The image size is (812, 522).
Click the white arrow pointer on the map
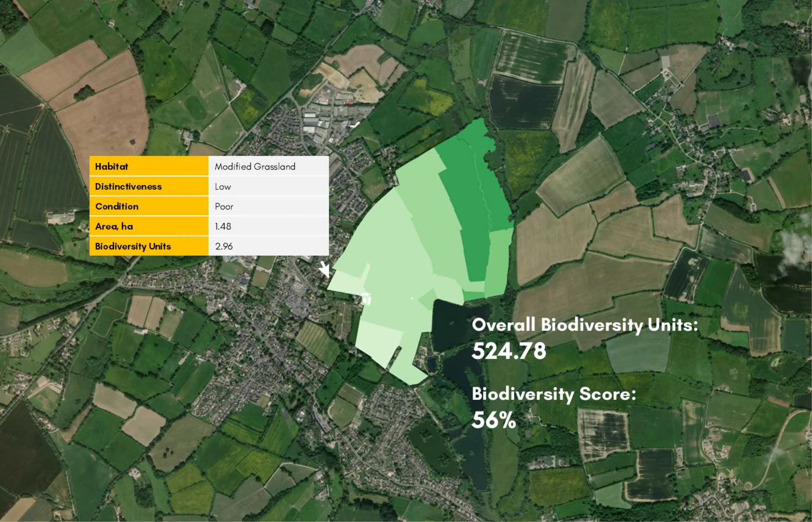pos(324,269)
